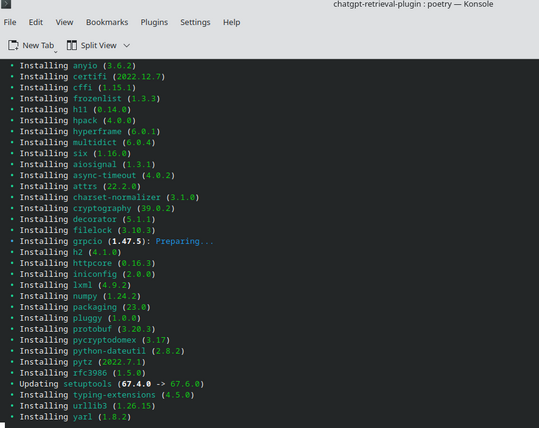Click the Installing numpy line
Screen dimensions: 539x428
click(x=76, y=296)
